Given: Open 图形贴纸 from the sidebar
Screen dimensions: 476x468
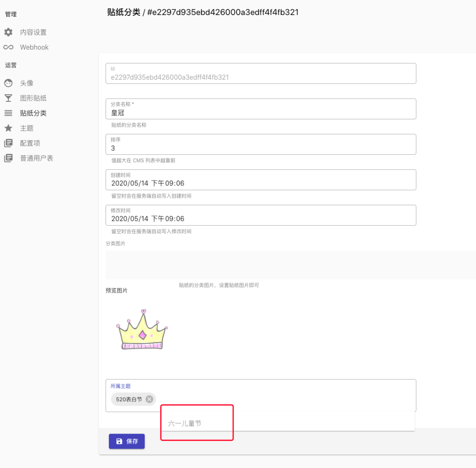Looking at the screenshot, I should click(x=33, y=98).
